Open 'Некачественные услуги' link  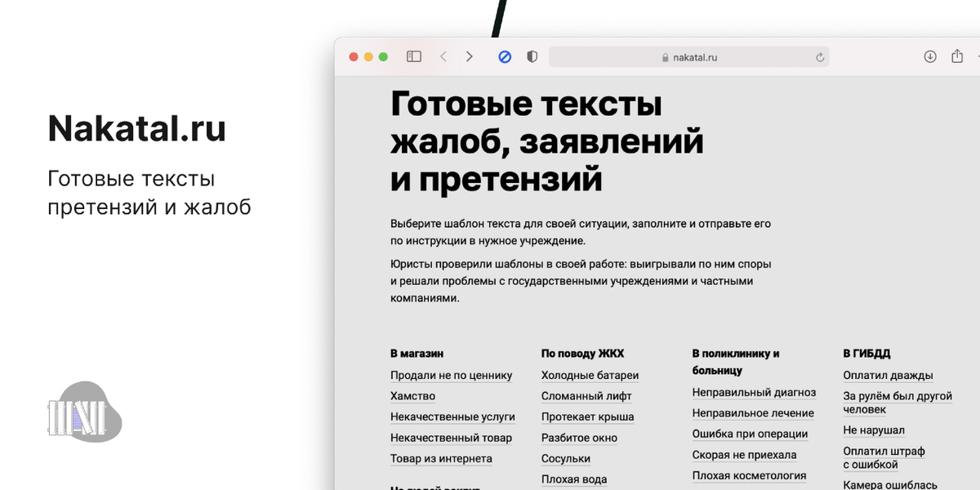[452, 417]
